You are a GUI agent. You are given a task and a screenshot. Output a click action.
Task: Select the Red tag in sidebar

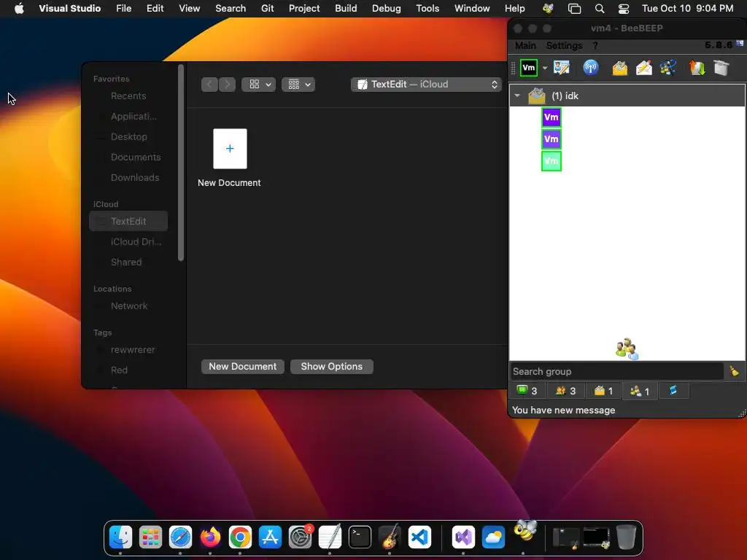pos(128,370)
